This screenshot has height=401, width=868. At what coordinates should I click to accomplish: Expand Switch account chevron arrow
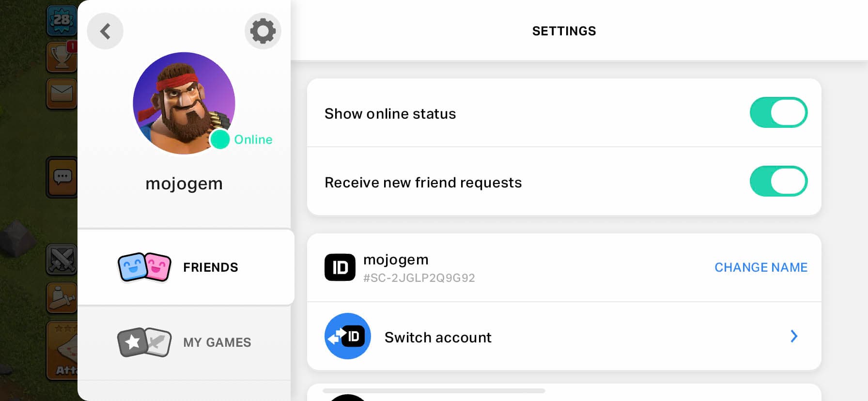pos(793,336)
